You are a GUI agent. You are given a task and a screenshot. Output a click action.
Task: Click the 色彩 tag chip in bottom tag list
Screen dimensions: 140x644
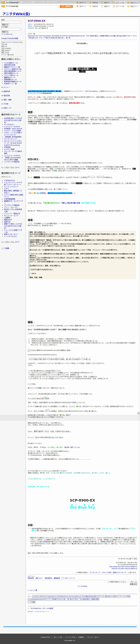(114, 596)
